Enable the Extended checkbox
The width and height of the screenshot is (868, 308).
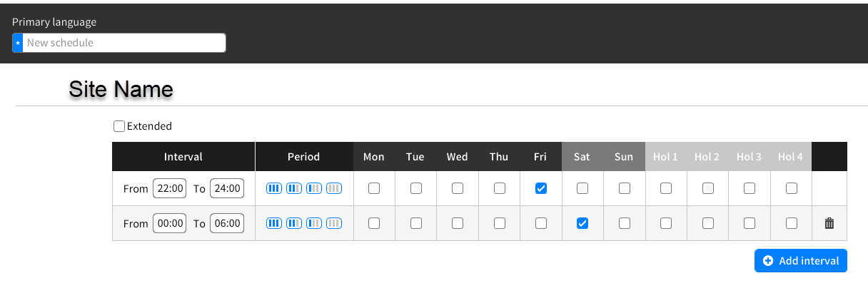click(119, 126)
